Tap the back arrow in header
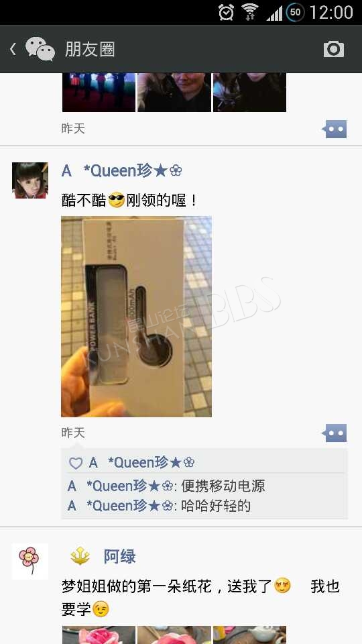Screen dimensions: 362x644 13,49
